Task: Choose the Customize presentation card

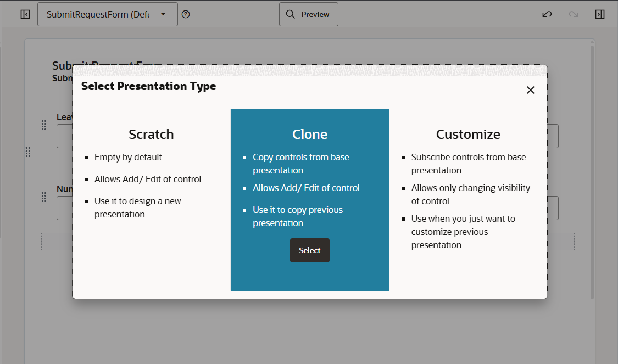Action: point(468,181)
